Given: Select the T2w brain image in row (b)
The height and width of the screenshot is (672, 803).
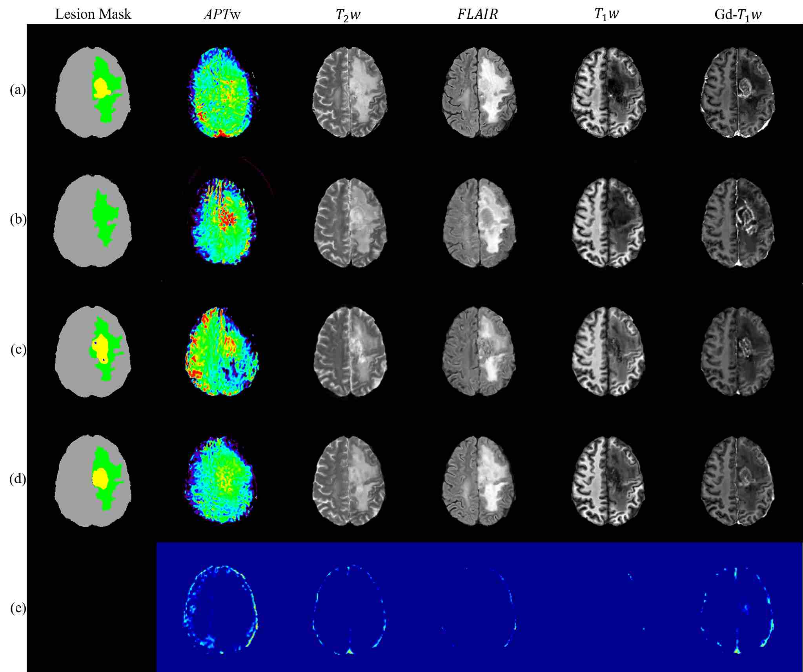Looking at the screenshot, I should pyautogui.click(x=350, y=222).
